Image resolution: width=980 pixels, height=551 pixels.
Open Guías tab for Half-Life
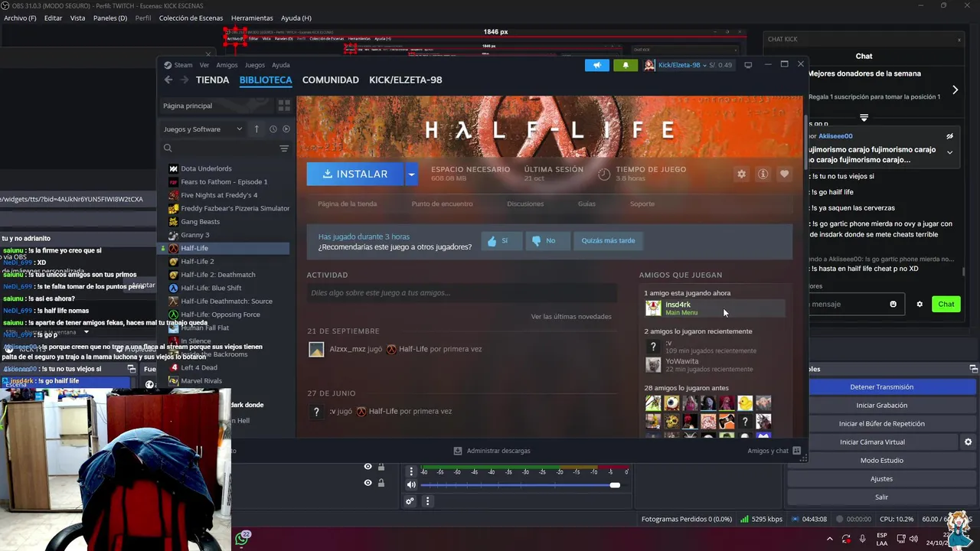coord(586,204)
